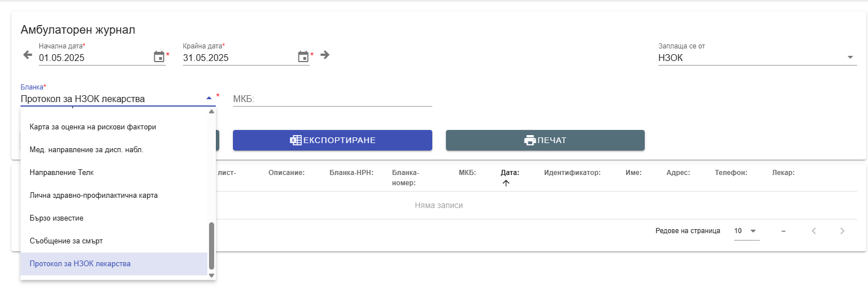Click the Начална дата input field

95,58
